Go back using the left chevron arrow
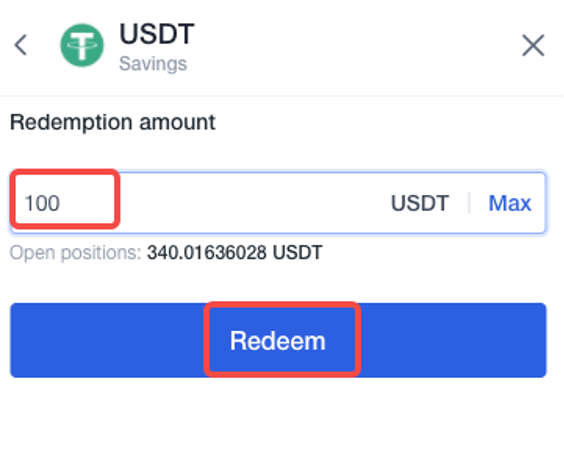Screen dimensions: 564x474 coord(21,45)
